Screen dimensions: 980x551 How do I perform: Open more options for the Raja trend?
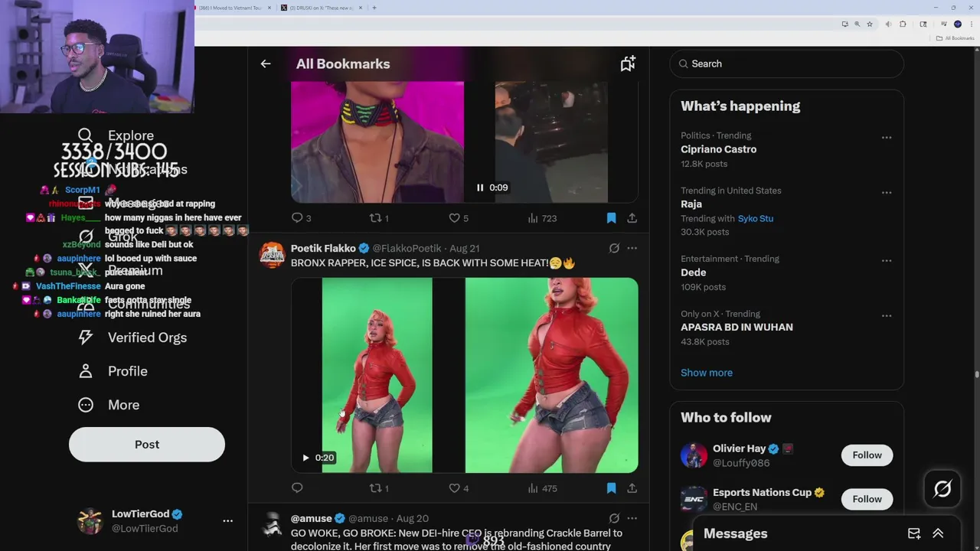[887, 193]
